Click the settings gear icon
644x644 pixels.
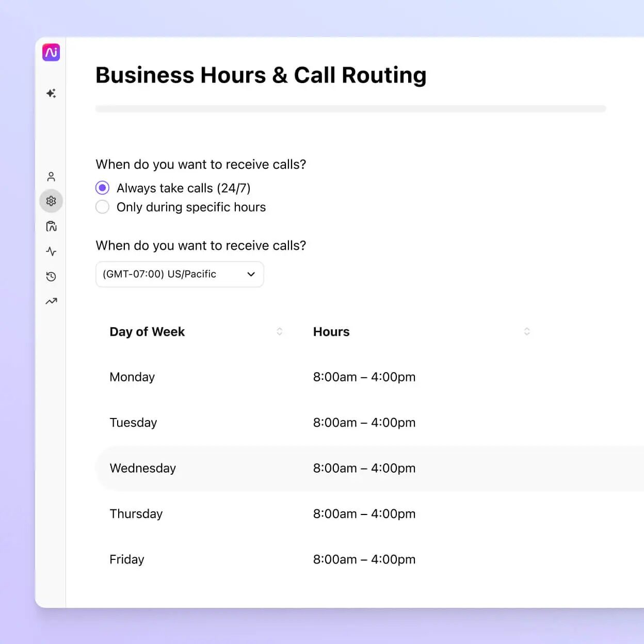(51, 201)
